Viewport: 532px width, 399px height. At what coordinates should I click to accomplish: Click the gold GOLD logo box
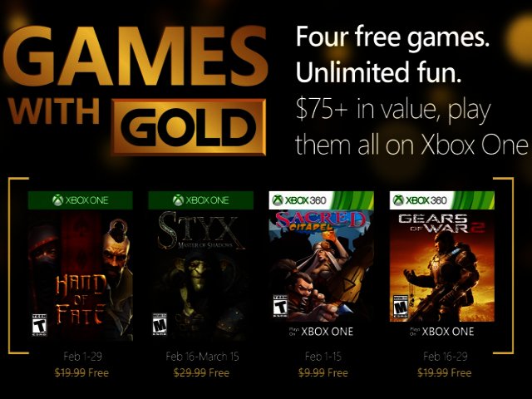pyautogui.click(x=189, y=127)
